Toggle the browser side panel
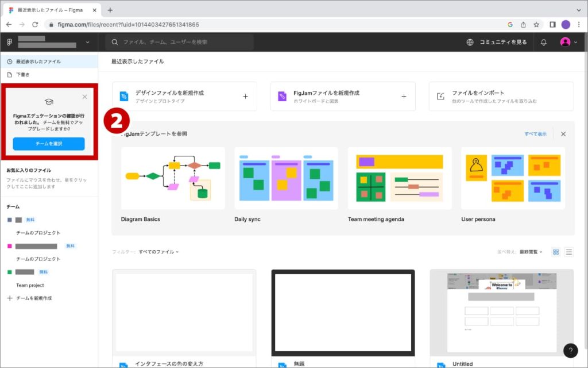Screen dimensions: 588x368 552,25
